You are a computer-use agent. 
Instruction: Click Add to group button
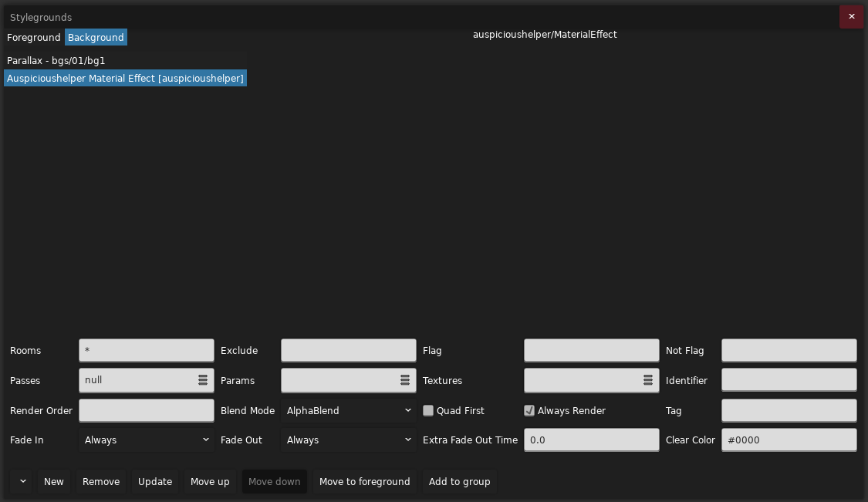tap(460, 481)
